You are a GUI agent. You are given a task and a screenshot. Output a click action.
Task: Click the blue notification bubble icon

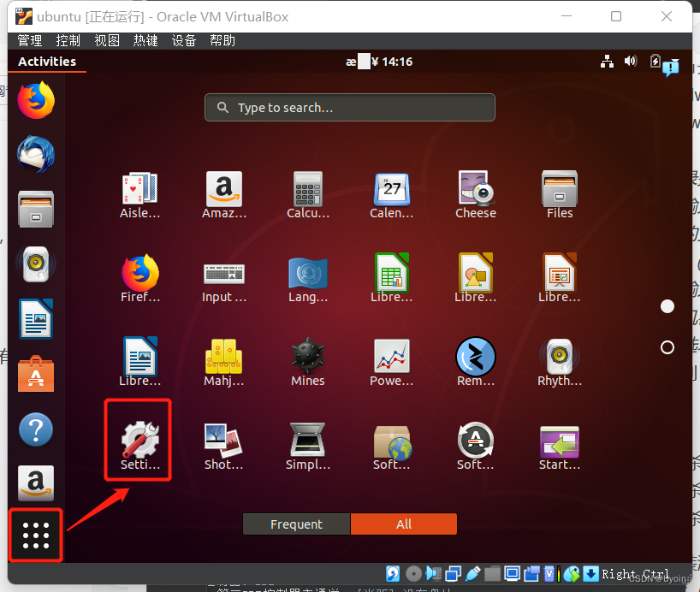click(671, 68)
